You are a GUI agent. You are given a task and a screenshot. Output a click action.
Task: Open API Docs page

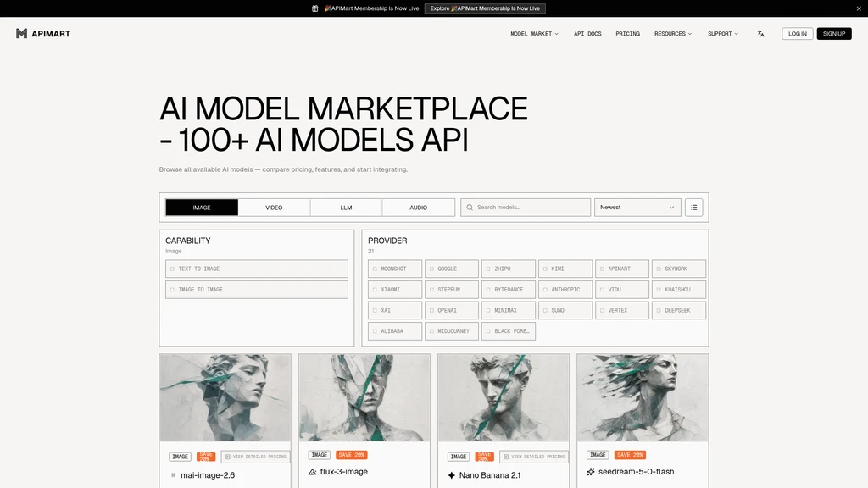pyautogui.click(x=587, y=34)
